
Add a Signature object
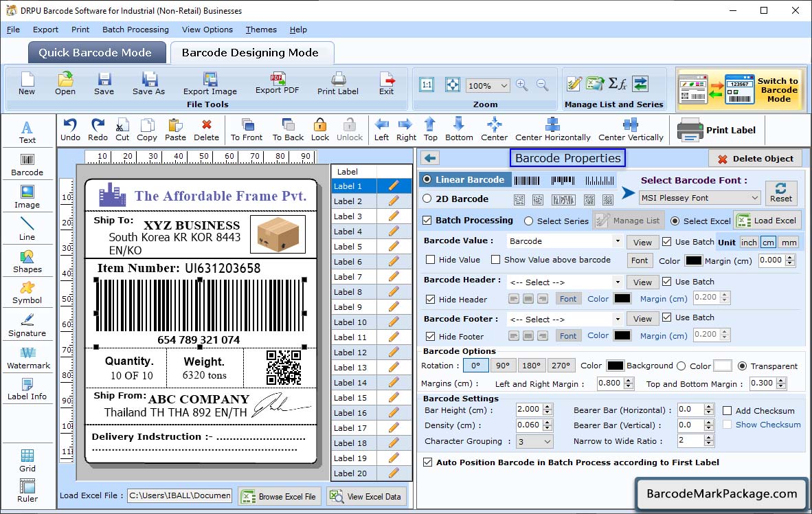point(27,326)
